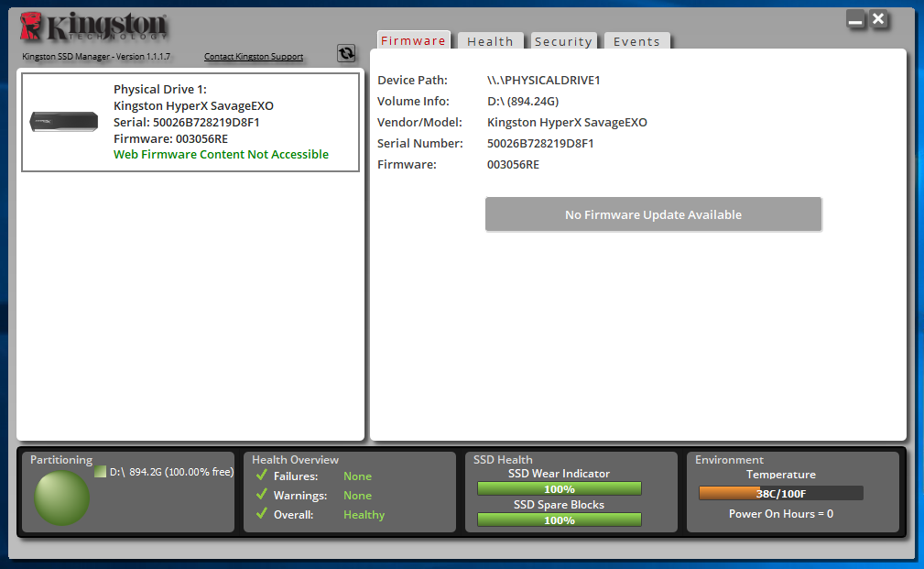Click the 'Serial Number:' label
The height and width of the screenshot is (569, 924).
pos(420,143)
